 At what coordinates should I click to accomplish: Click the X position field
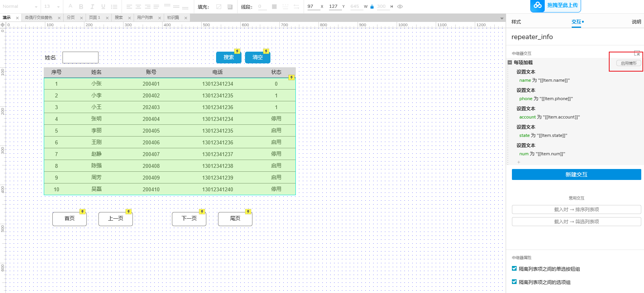click(313, 6)
